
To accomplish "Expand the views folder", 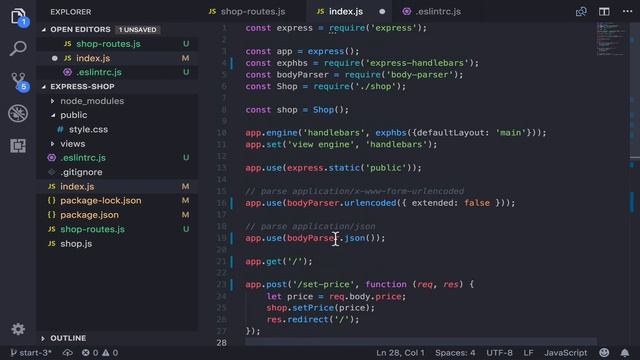I will tap(52, 144).
